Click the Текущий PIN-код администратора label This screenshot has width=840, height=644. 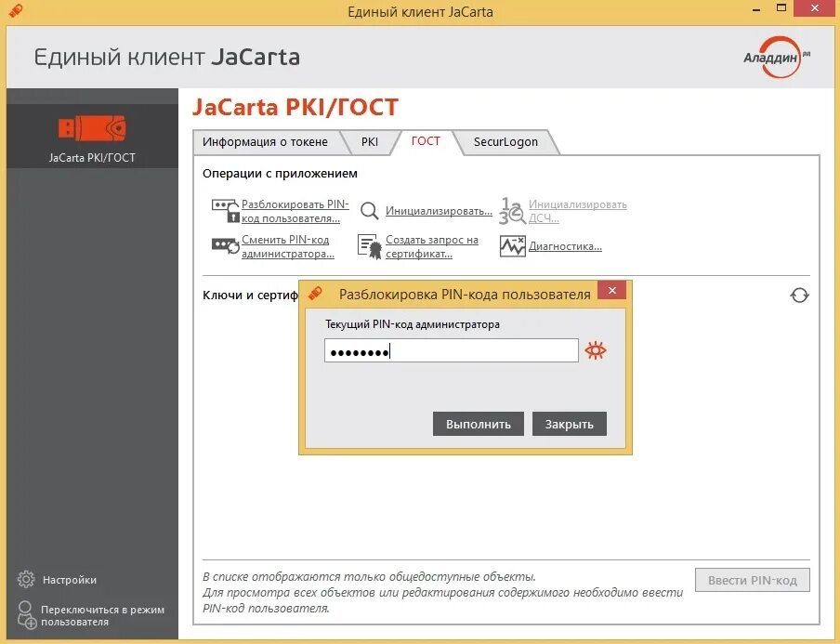(x=413, y=324)
